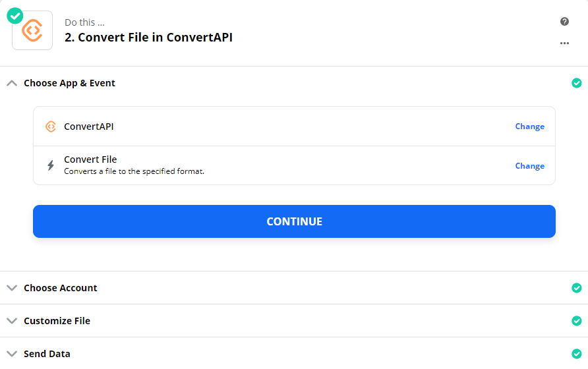
Task: Click the green status check for Choose App & Event
Action: pyautogui.click(x=576, y=83)
